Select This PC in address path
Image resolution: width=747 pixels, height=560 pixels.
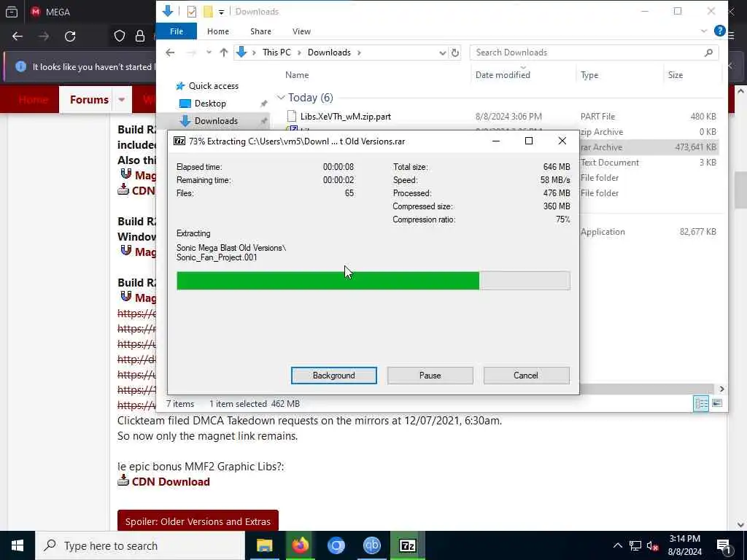point(276,52)
